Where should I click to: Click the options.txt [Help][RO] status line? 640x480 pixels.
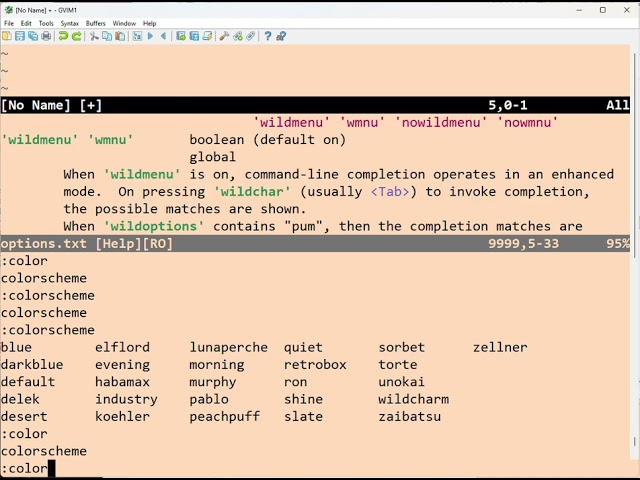315,244
